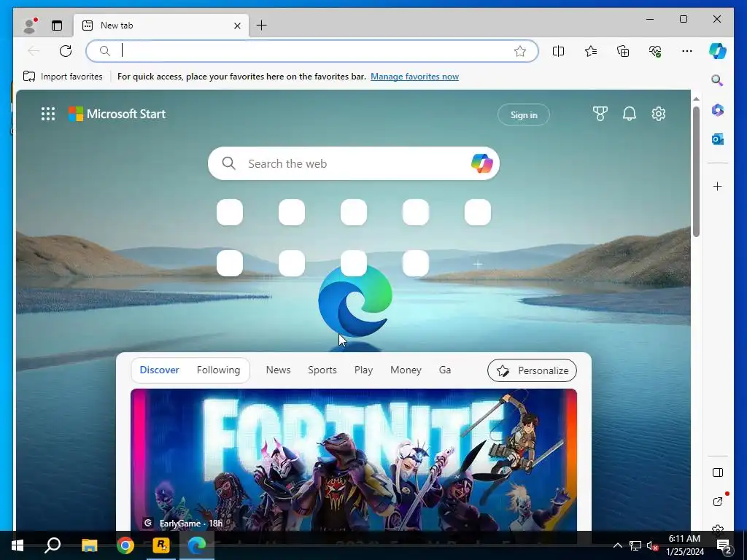747x560 pixels.
Task: Click Import favorites
Action: [63, 76]
